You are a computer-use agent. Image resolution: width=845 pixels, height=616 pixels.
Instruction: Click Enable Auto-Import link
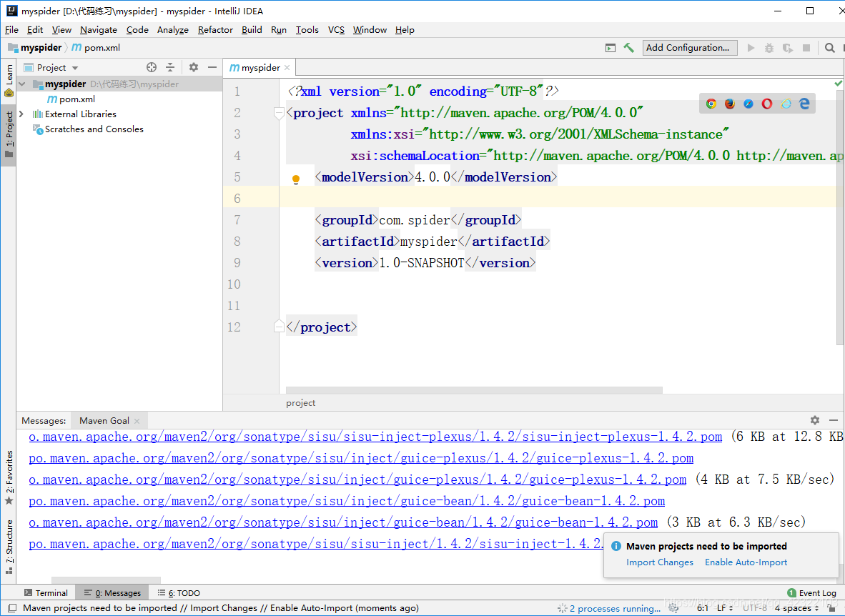click(x=746, y=562)
